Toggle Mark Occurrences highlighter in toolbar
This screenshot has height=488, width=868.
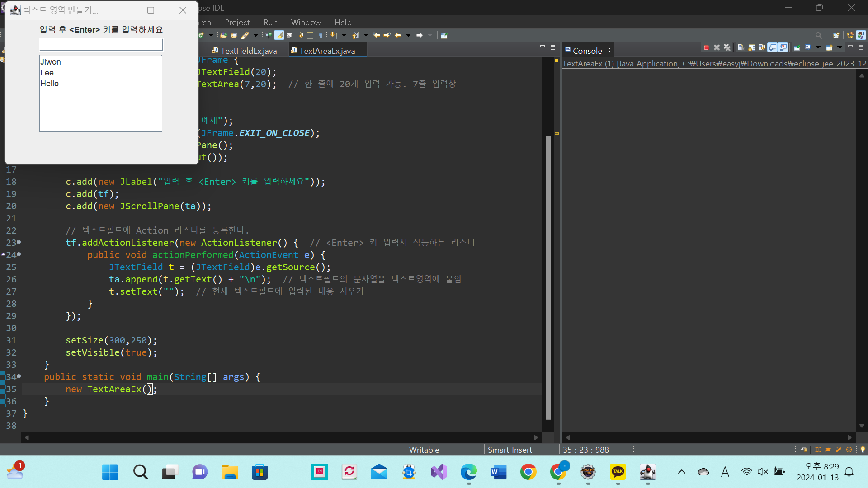(279, 35)
